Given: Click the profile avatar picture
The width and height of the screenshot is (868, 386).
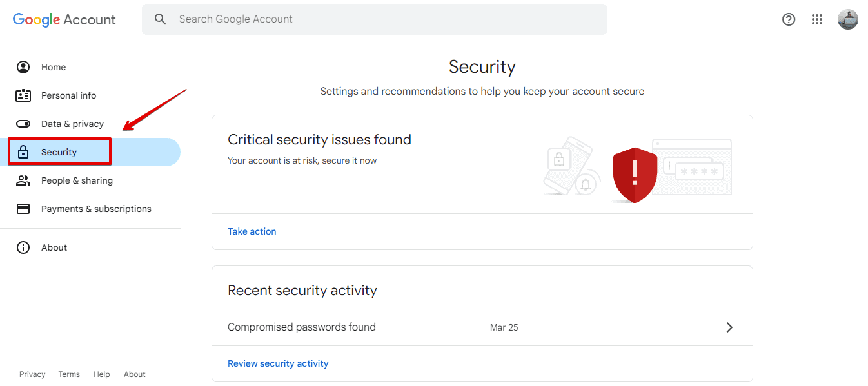Looking at the screenshot, I should point(847,19).
